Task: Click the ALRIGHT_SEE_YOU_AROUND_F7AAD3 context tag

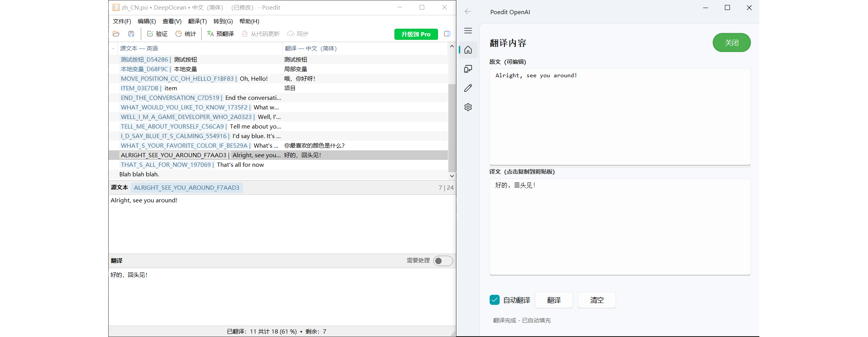Action: coord(187,187)
